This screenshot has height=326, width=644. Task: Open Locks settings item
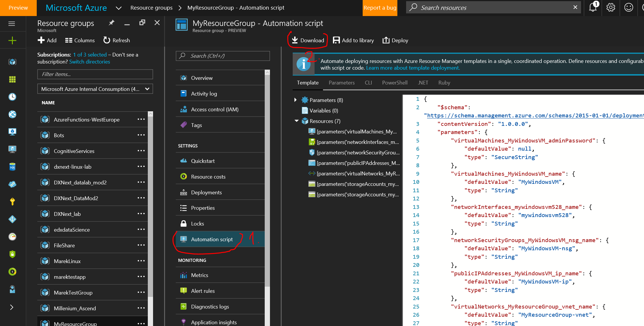coord(220,224)
